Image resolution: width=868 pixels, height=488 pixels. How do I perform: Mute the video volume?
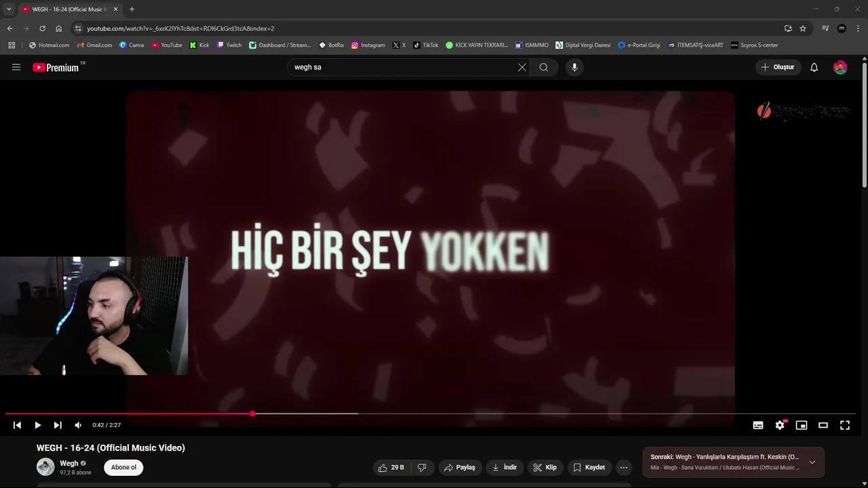[x=78, y=425]
